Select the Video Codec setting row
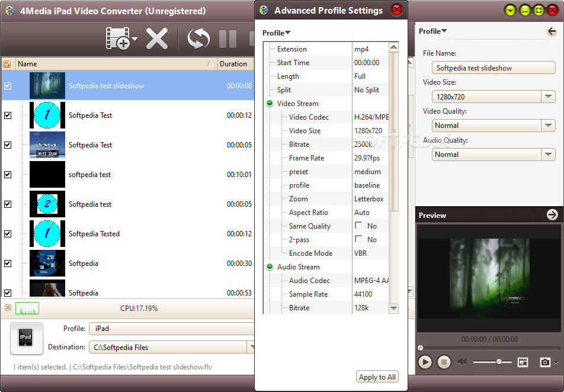The image size is (564, 392). tap(326, 117)
